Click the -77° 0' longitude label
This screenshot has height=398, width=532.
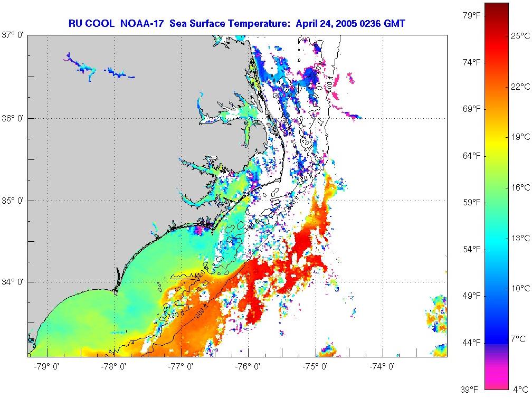181,366
